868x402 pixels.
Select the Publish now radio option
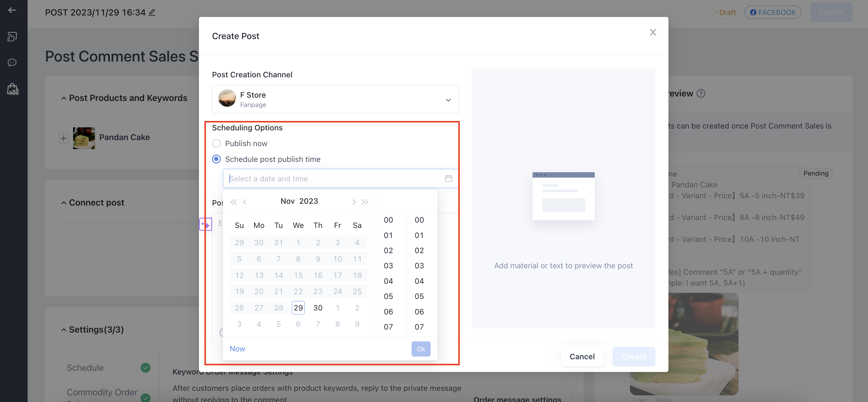pyautogui.click(x=216, y=143)
